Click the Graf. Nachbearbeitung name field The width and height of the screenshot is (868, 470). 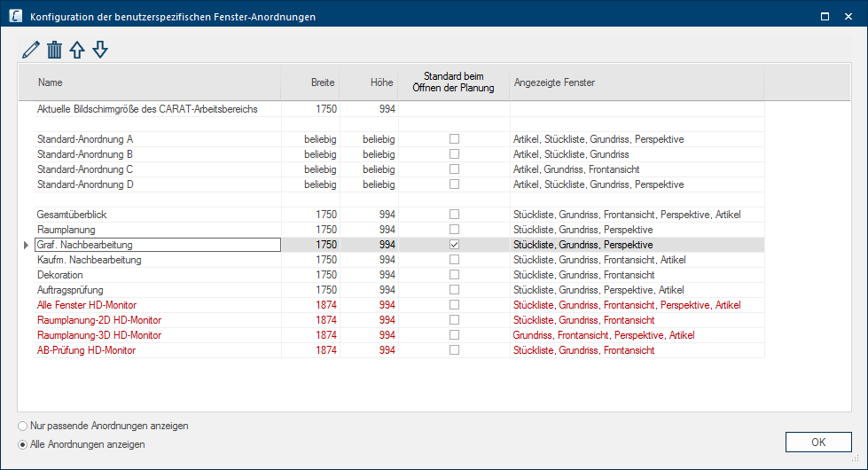pos(157,245)
